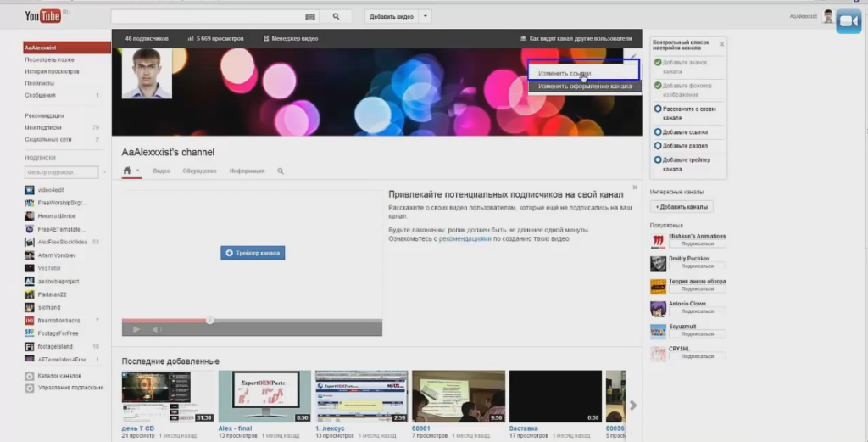Screen dimensions: 868x442
Task: Click the 'Трейлер канала' button
Action: tap(253, 253)
